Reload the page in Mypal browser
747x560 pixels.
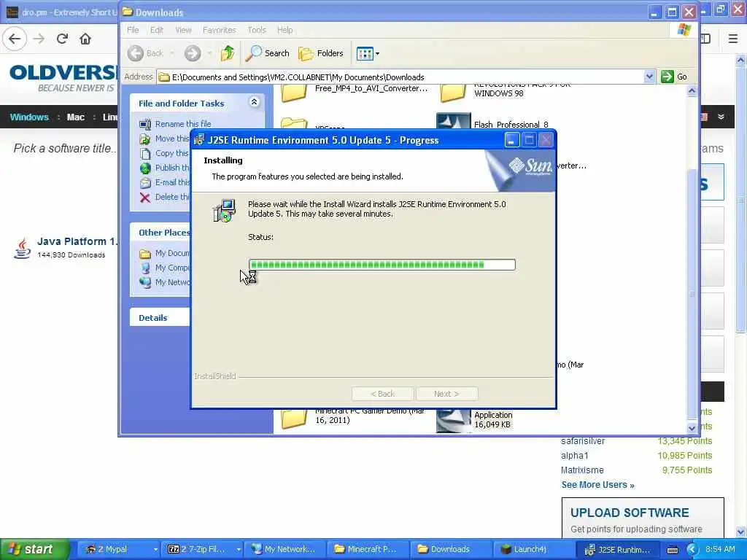tap(63, 39)
